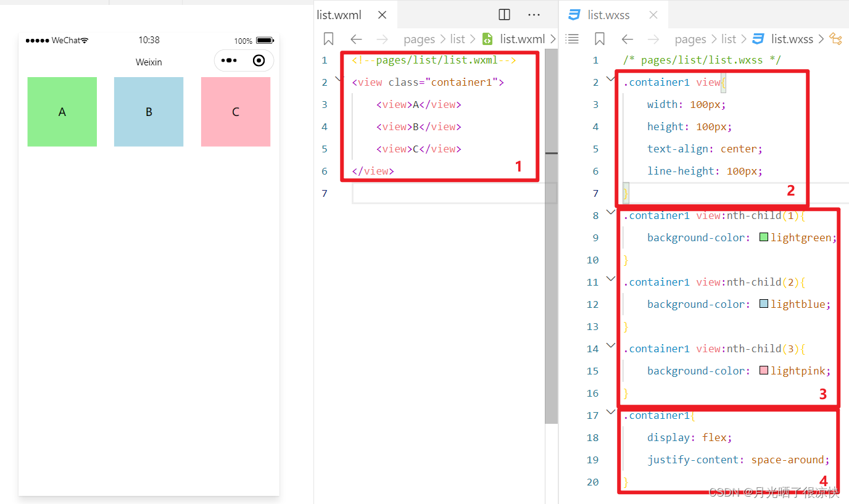The width and height of the screenshot is (849, 504).
Task: Click 'list' folder in wxss breadcrumb
Action: 729,39
